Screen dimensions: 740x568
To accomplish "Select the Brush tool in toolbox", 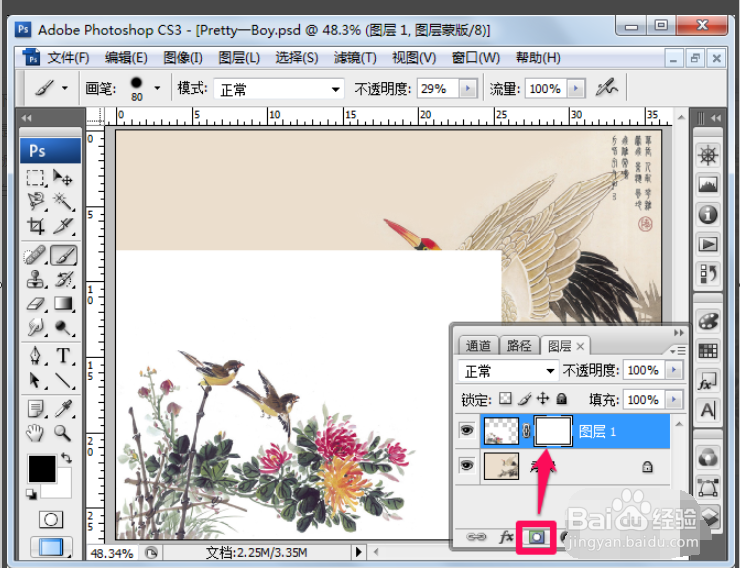I will coord(64,255).
